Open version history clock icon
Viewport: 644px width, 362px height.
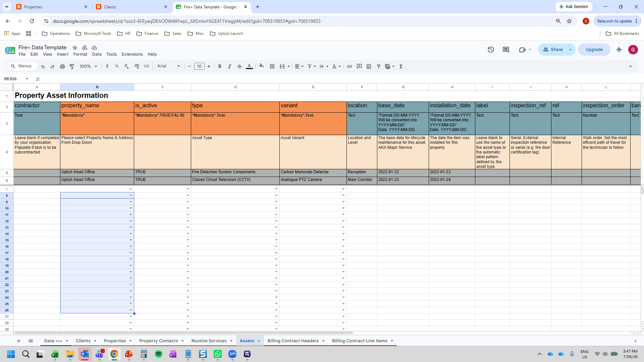(491, 50)
